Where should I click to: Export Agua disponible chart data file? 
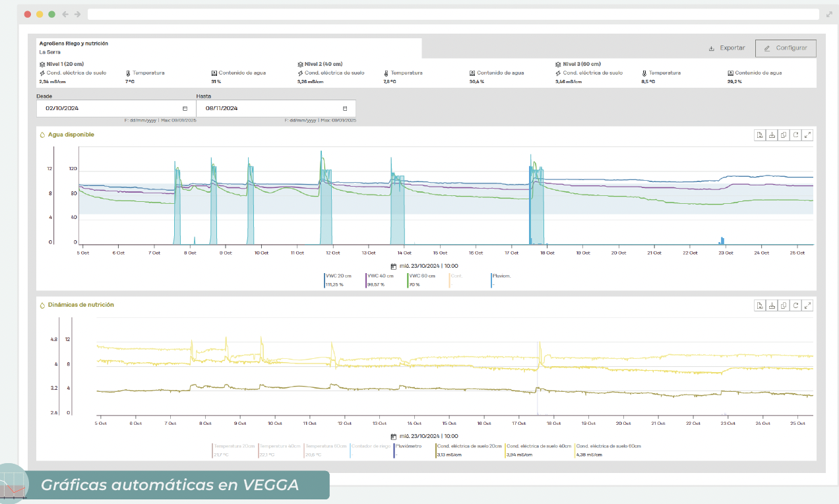(760, 135)
